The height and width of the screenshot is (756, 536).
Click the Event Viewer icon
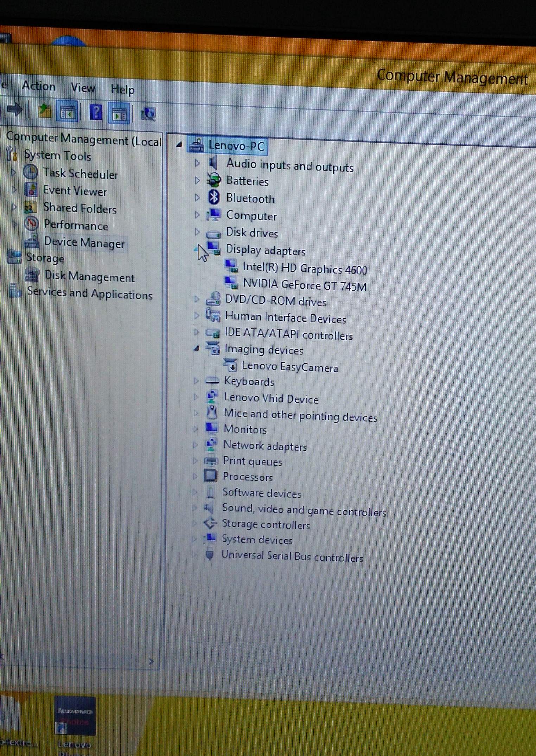pyautogui.click(x=31, y=190)
